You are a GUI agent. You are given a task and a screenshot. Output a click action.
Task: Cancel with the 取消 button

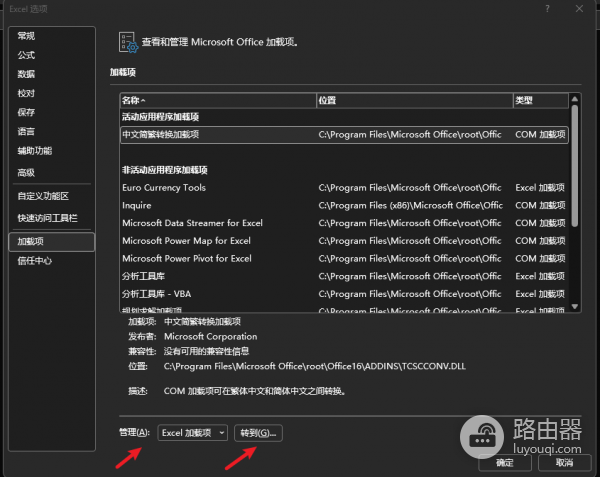click(x=564, y=463)
